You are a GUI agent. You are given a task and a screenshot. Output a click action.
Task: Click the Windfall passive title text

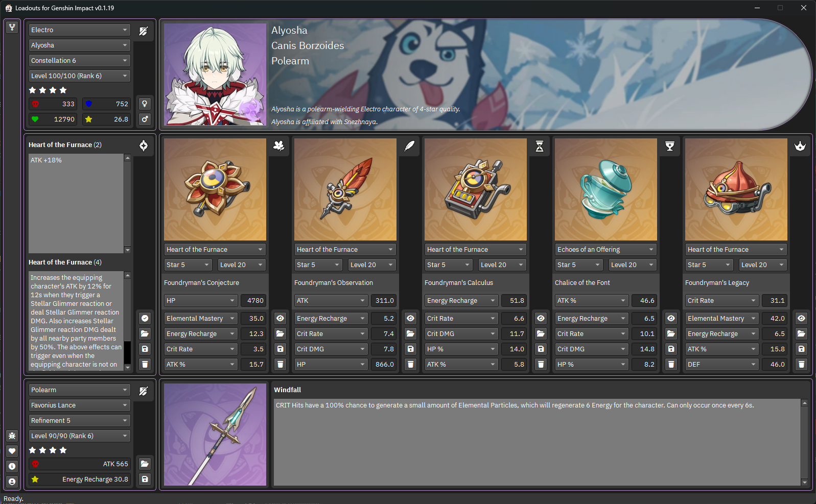click(x=287, y=390)
